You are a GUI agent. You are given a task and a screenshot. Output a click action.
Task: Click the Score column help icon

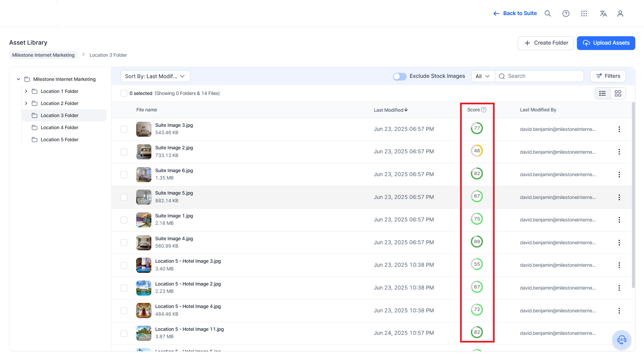tap(484, 110)
